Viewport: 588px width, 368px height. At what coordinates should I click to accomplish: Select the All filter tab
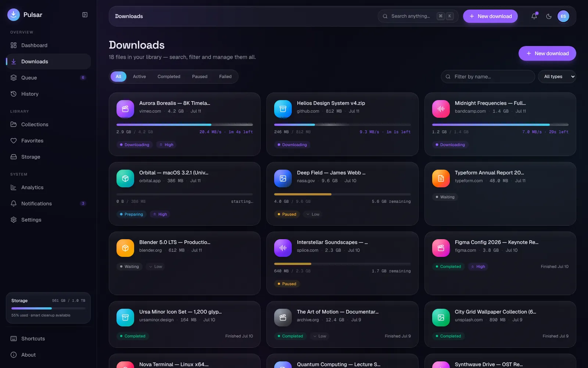coord(118,77)
